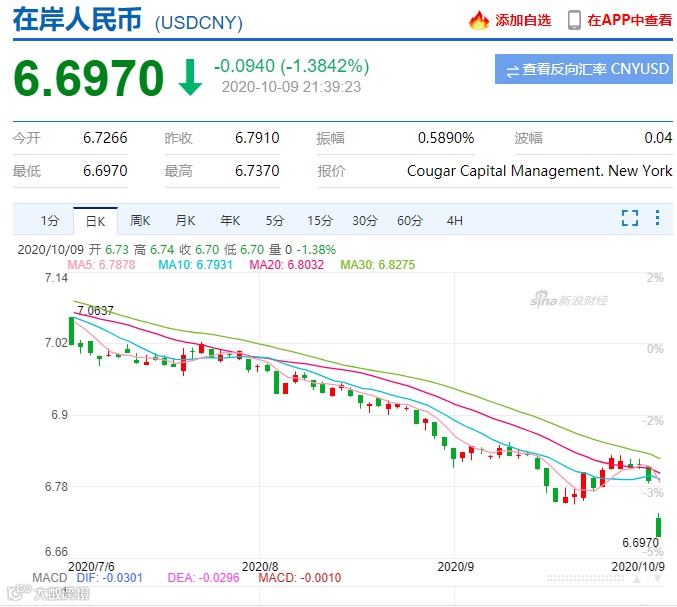Click the DIF: -0.0301 value

click(x=110, y=578)
